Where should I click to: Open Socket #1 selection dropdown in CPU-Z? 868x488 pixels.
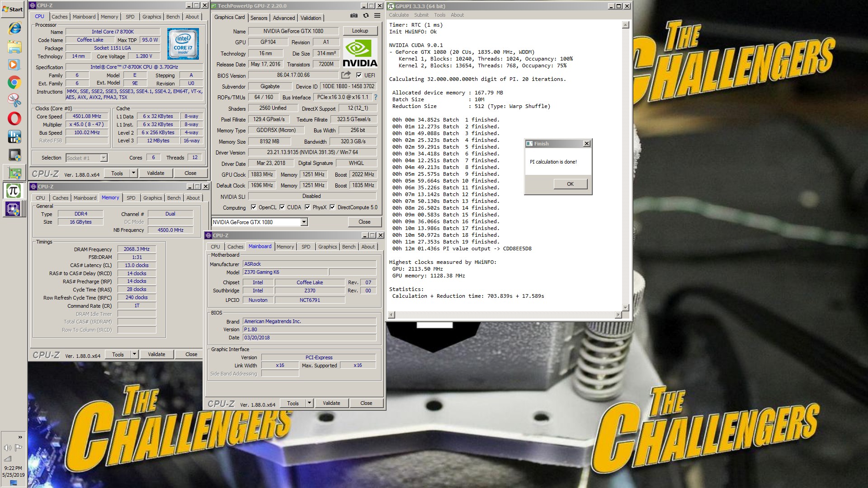104,158
